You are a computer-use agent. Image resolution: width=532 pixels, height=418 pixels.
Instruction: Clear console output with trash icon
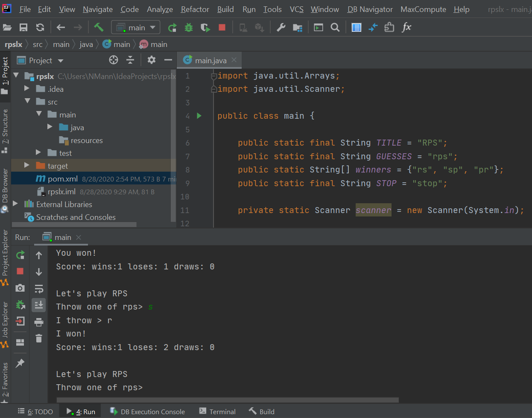(x=38, y=337)
